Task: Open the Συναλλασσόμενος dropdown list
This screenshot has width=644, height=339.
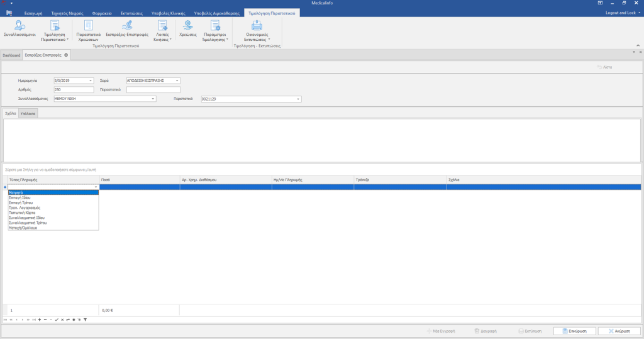Action: click(x=153, y=99)
